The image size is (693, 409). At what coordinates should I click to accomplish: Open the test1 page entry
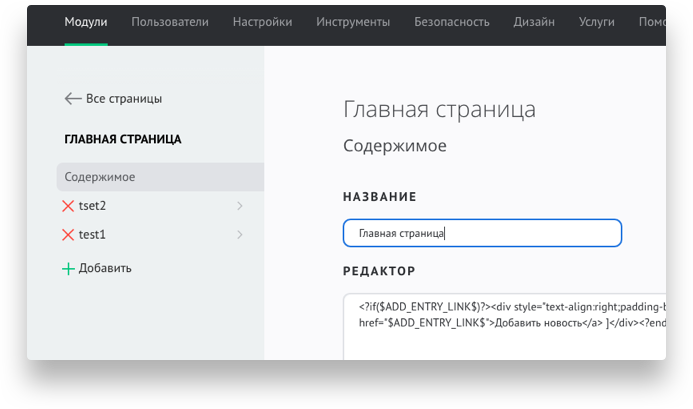tap(92, 235)
